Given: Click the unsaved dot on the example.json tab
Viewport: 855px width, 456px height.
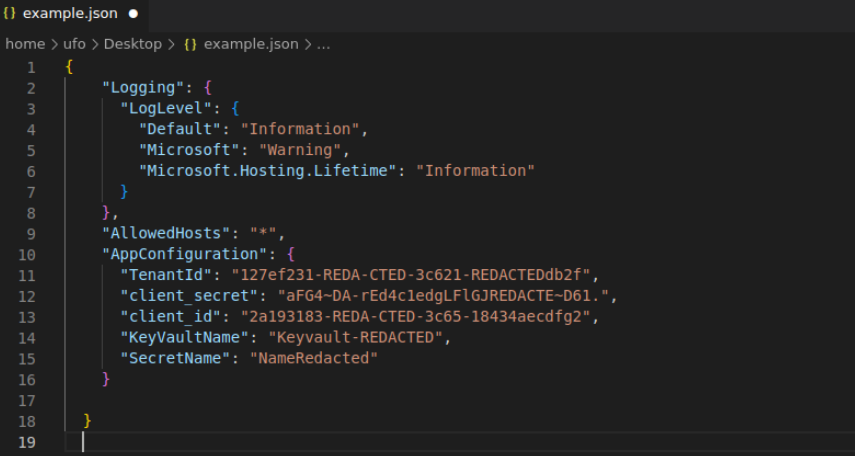Looking at the screenshot, I should pyautogui.click(x=133, y=14).
